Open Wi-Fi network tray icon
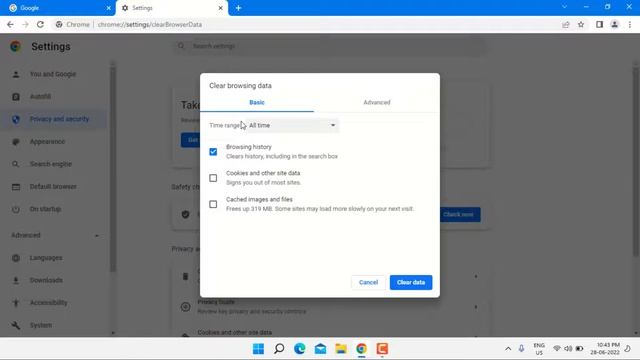The image size is (640, 360). 557,349
